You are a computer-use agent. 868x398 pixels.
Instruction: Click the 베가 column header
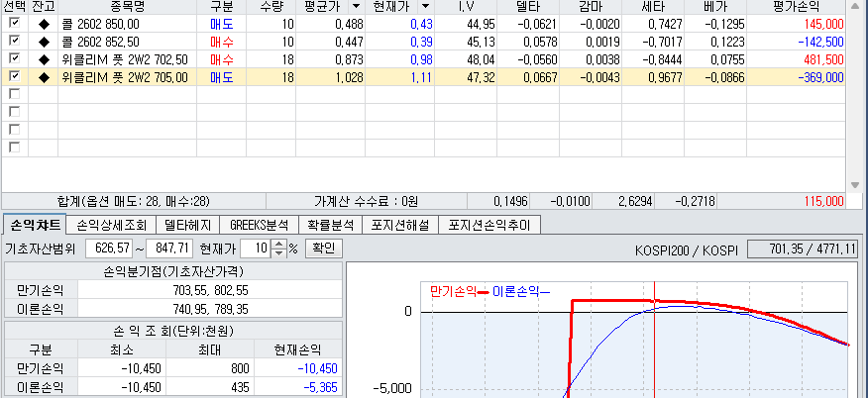click(x=715, y=6)
